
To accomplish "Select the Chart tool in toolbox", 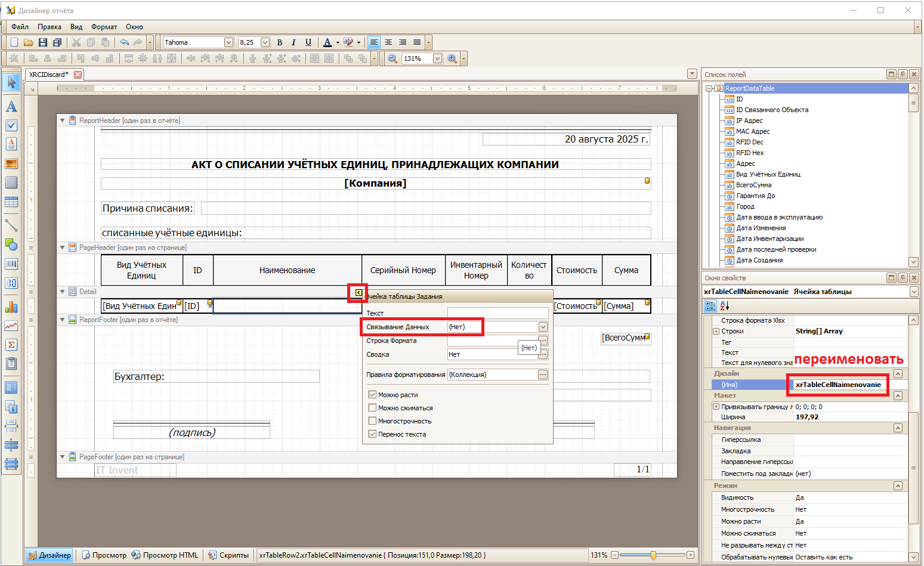I will (x=11, y=307).
